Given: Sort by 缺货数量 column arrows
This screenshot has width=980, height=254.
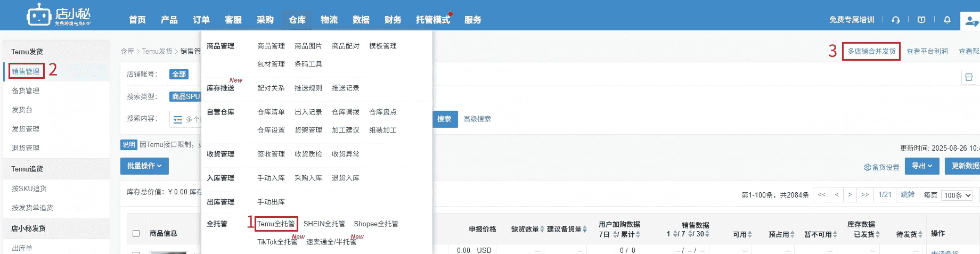Looking at the screenshot, I should [542, 229].
